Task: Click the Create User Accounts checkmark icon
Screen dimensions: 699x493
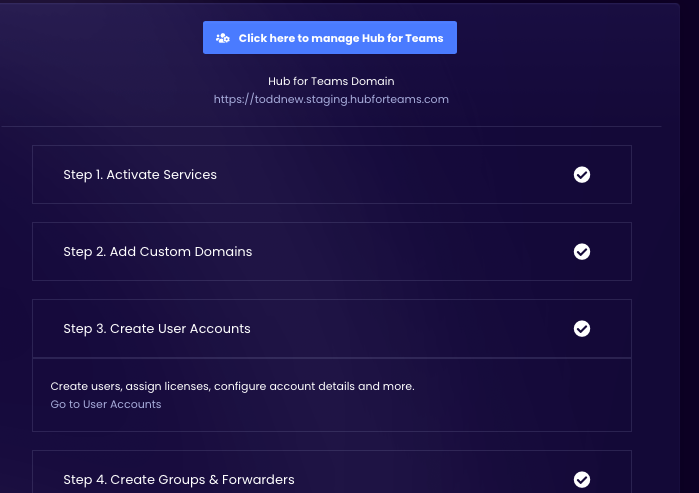Action: 582,329
